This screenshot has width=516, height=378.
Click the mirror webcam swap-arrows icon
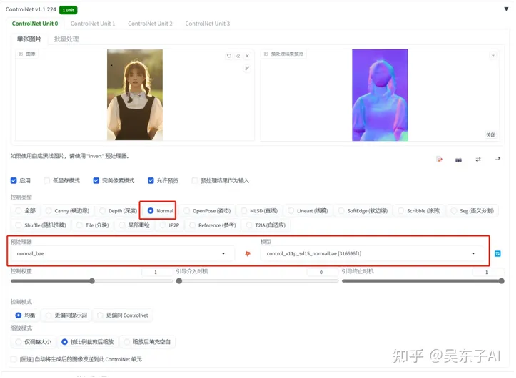(478, 159)
